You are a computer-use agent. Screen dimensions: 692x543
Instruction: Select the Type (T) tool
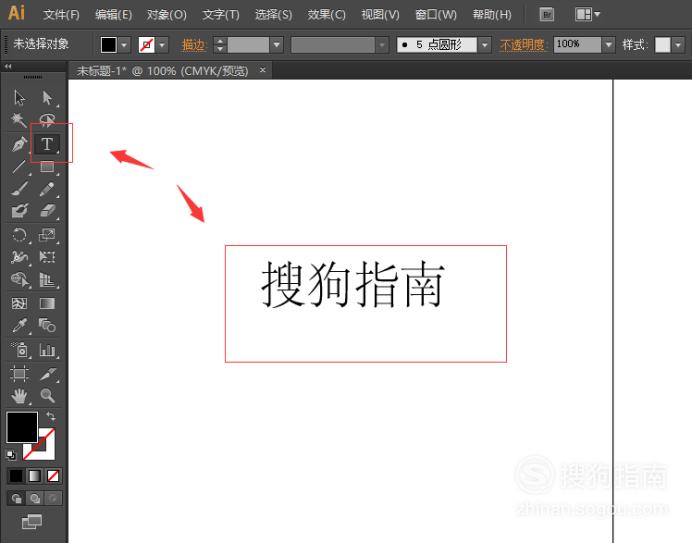(x=47, y=144)
